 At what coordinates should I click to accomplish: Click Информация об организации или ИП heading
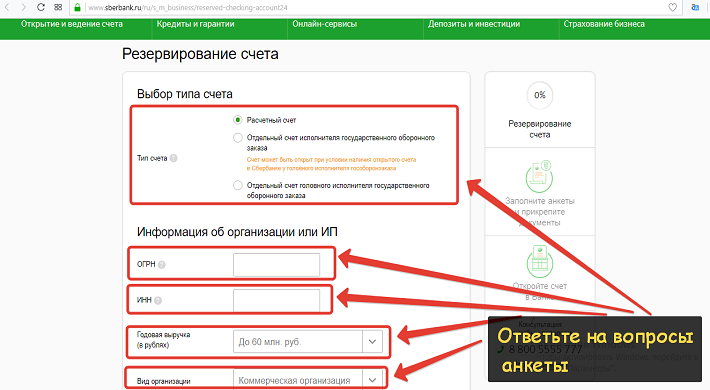237,232
